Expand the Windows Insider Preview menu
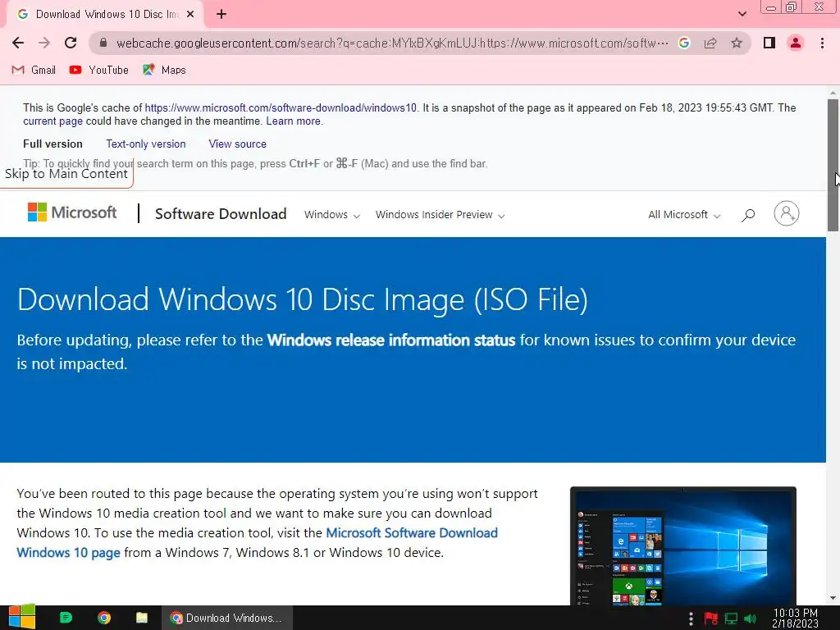The height and width of the screenshot is (630, 840). pos(440,215)
